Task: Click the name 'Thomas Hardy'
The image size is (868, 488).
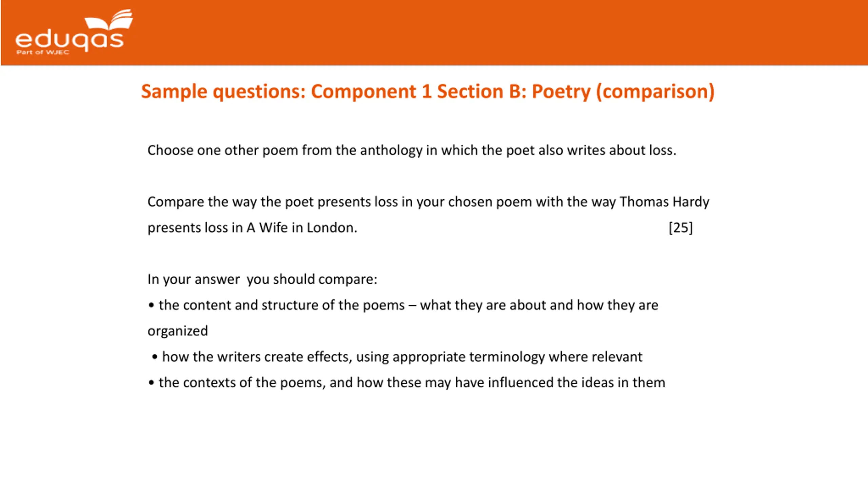Action: point(665,202)
